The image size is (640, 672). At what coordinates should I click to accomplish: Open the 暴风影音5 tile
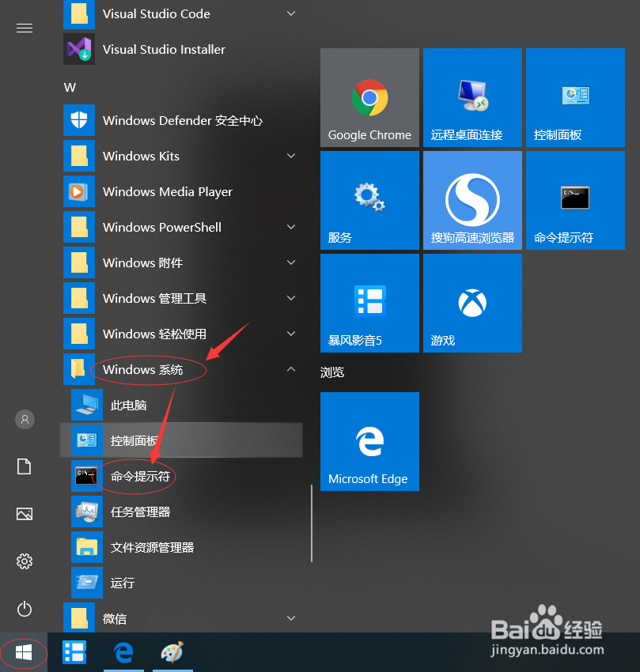369,303
